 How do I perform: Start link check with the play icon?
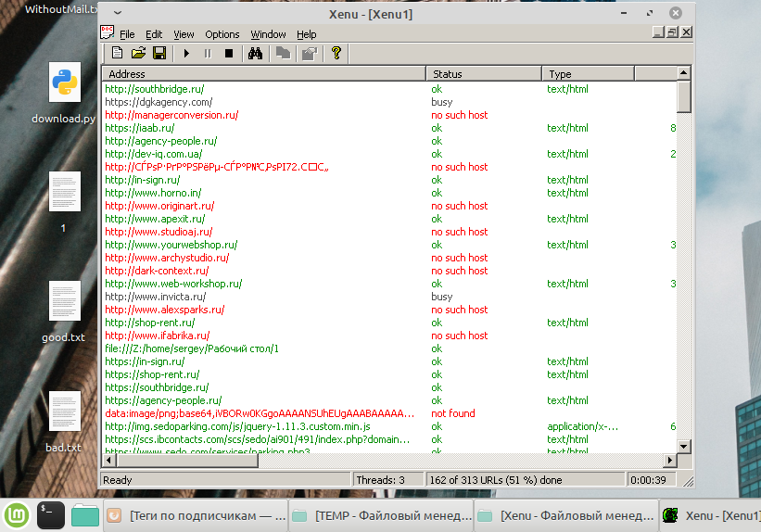[x=186, y=53]
